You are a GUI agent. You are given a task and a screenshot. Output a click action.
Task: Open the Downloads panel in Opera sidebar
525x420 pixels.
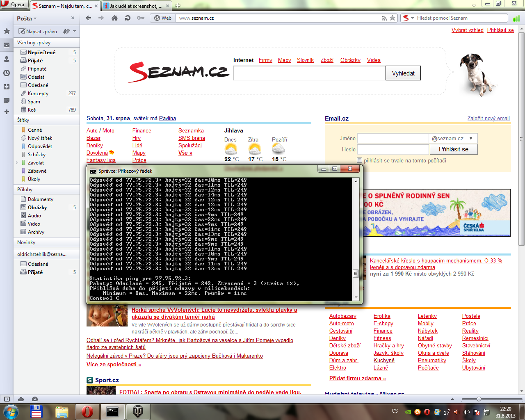click(x=7, y=87)
